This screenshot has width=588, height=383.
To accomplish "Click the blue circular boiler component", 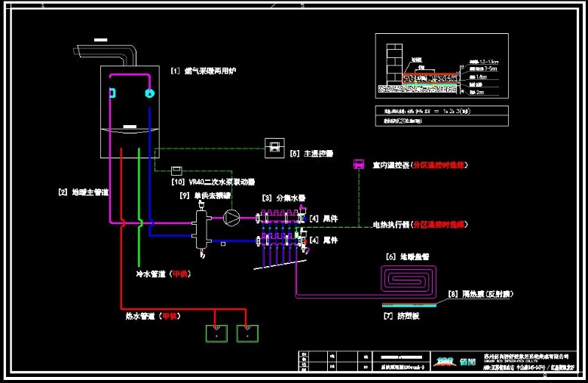I will click(x=149, y=94).
